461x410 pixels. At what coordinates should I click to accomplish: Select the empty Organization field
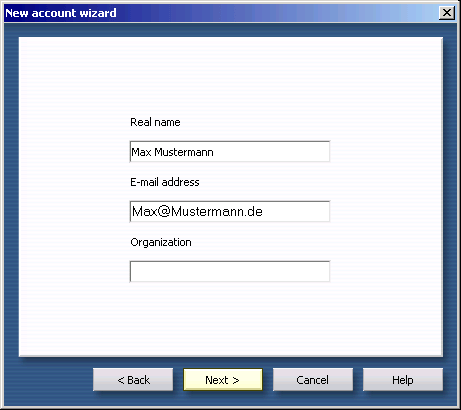(x=230, y=271)
